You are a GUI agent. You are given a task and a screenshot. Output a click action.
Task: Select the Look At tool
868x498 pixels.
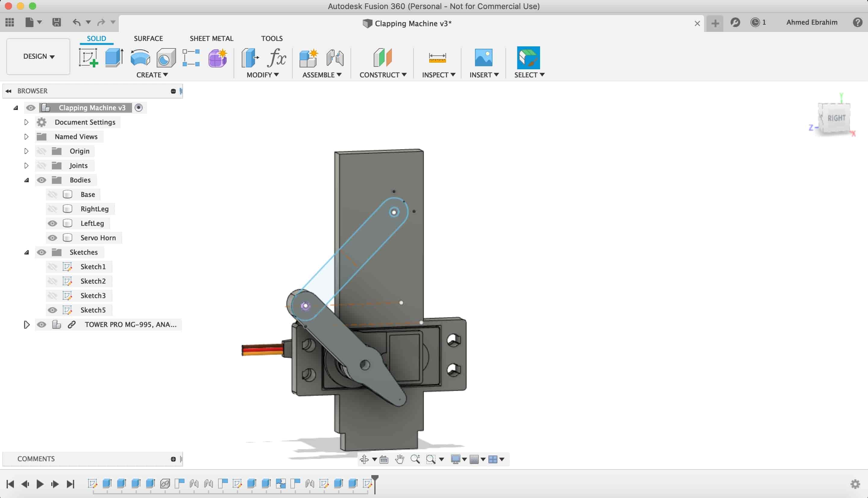384,459
